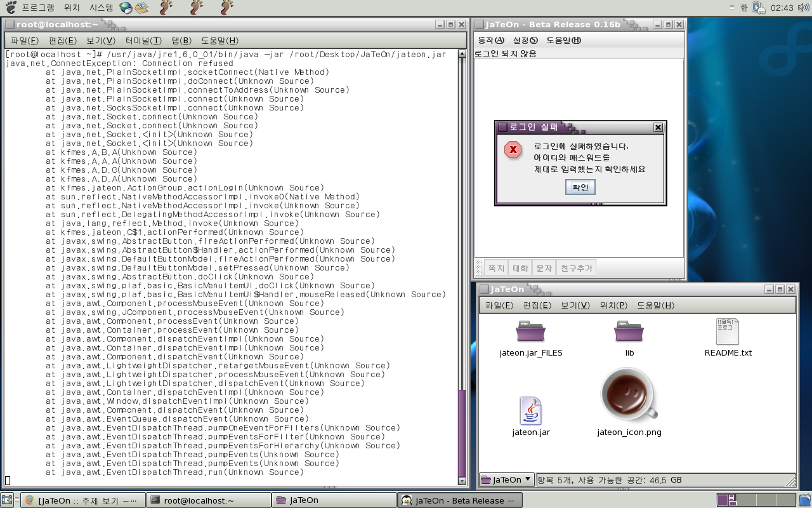Click the Korean input method indicator
The width and height of the screenshot is (812, 508).
coord(743,8)
